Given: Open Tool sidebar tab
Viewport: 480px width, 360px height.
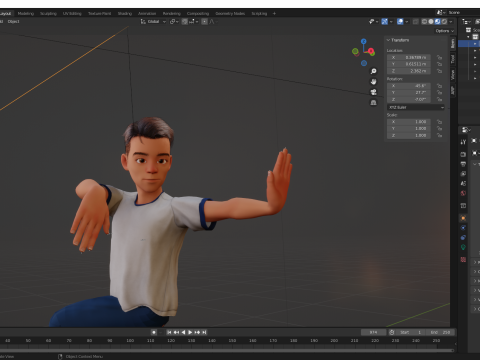Looking at the screenshot, I should tap(453, 59).
